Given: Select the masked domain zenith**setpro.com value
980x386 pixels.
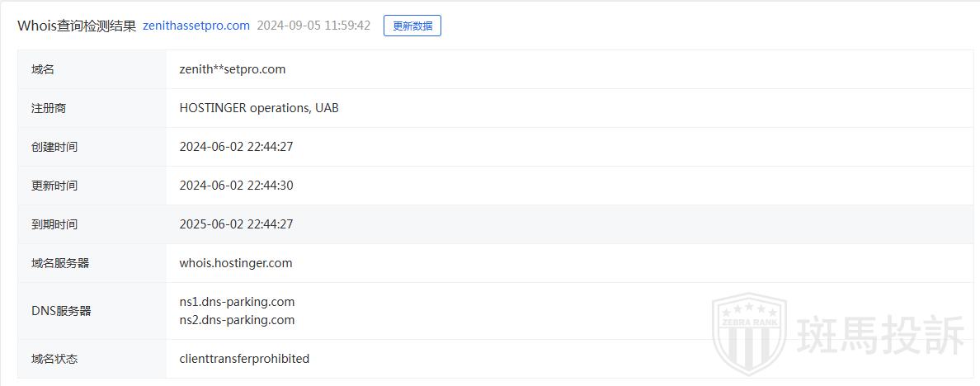Looking at the screenshot, I should [x=233, y=69].
